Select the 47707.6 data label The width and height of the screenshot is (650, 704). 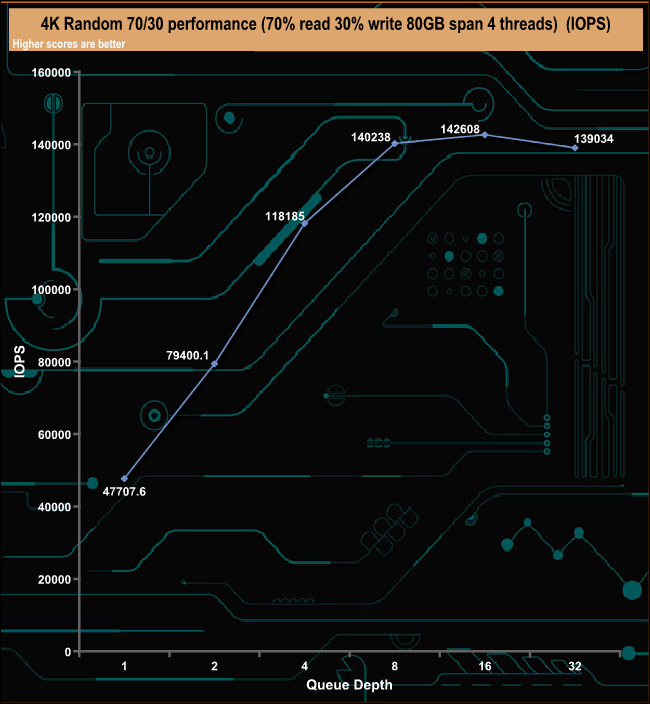point(125,491)
